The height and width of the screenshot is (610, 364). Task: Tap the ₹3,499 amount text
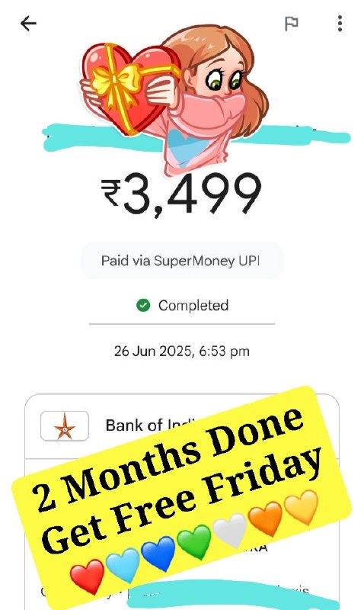pos(181,194)
